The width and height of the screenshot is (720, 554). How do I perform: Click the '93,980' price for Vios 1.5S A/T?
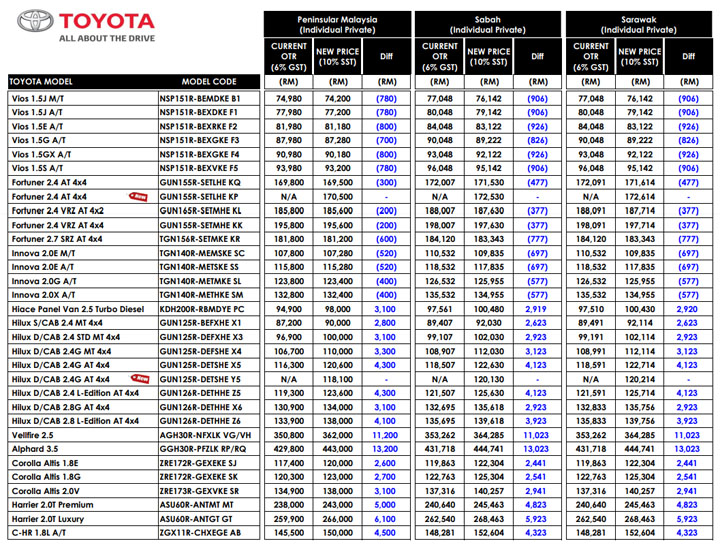289,168
